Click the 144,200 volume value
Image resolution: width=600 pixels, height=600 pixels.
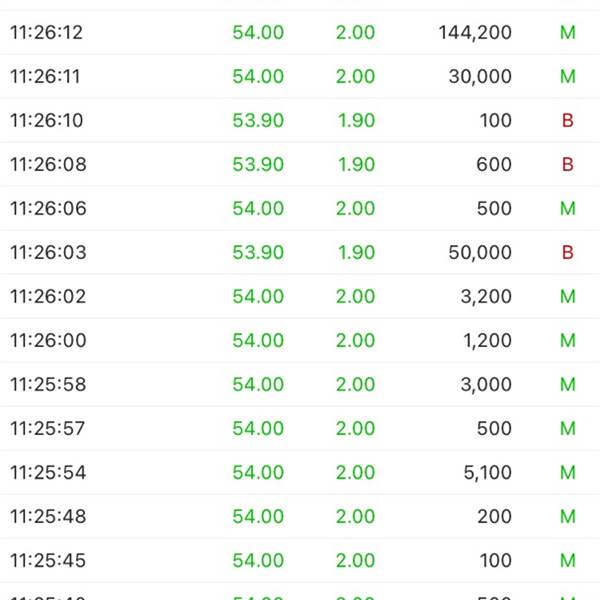pos(475,33)
